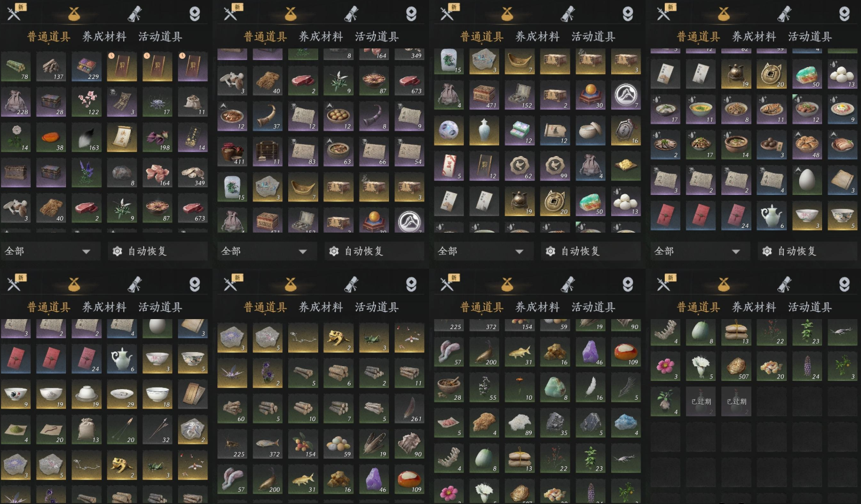
Task: Select the black-tipped white tail item counted 163
Action: click(87, 138)
